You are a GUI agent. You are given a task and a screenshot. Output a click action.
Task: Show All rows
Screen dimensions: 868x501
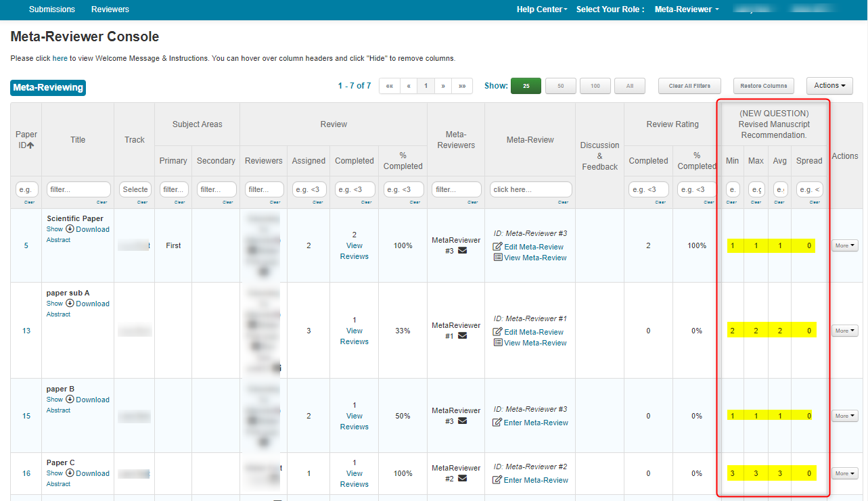tap(630, 86)
